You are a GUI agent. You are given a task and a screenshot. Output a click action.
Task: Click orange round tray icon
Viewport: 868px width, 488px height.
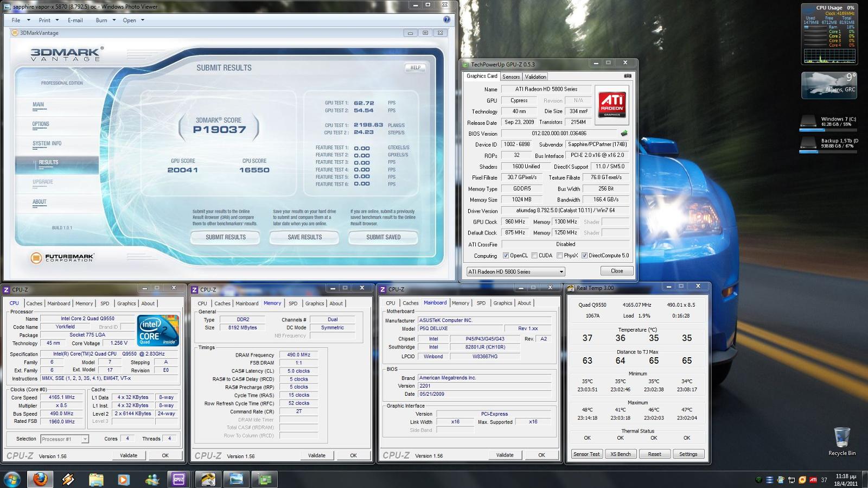click(802, 480)
